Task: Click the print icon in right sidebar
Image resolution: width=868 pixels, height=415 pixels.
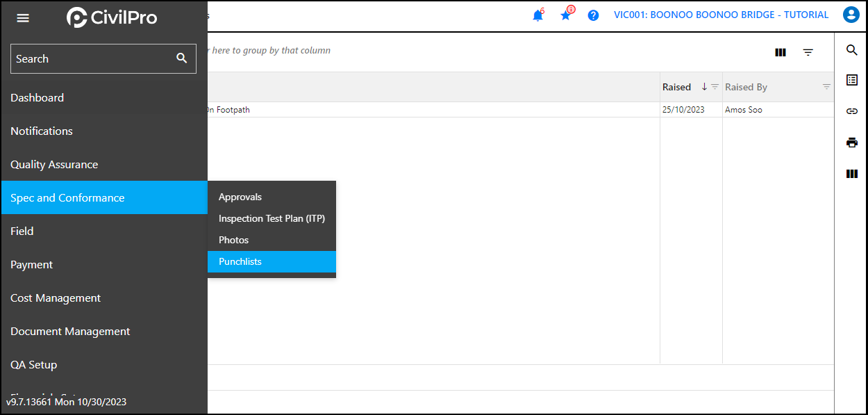Action: coord(852,143)
